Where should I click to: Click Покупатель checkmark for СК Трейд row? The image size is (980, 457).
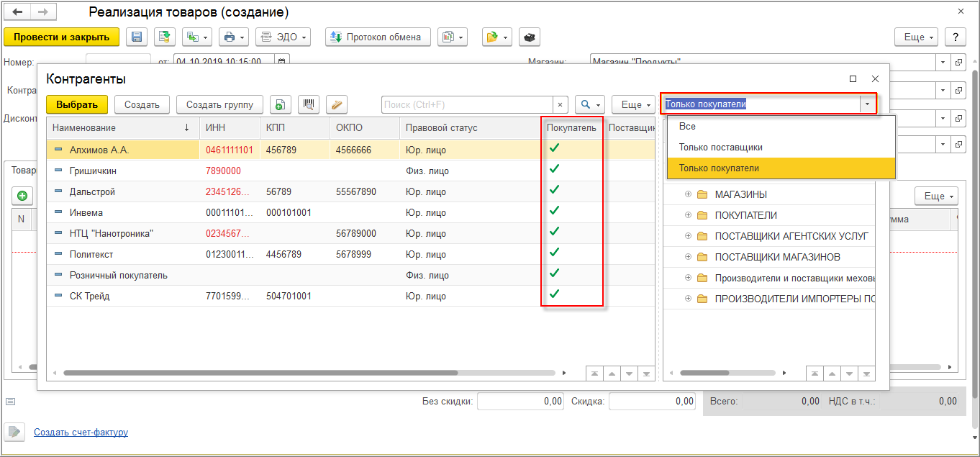554,294
